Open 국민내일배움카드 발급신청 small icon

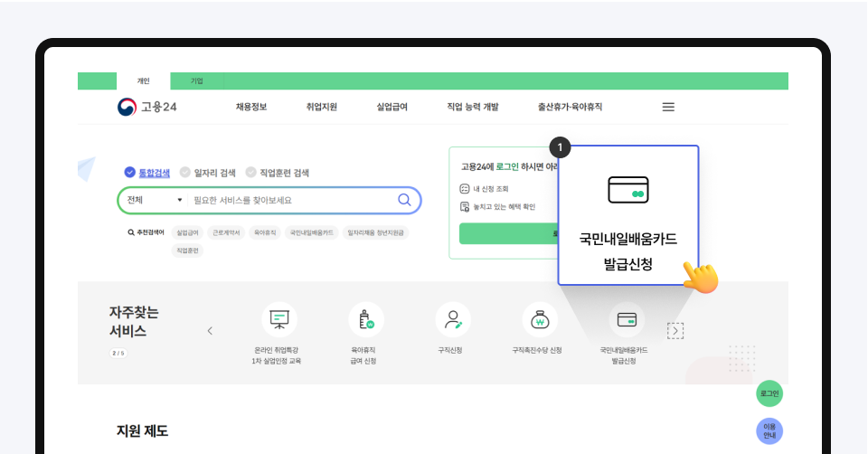(x=627, y=319)
